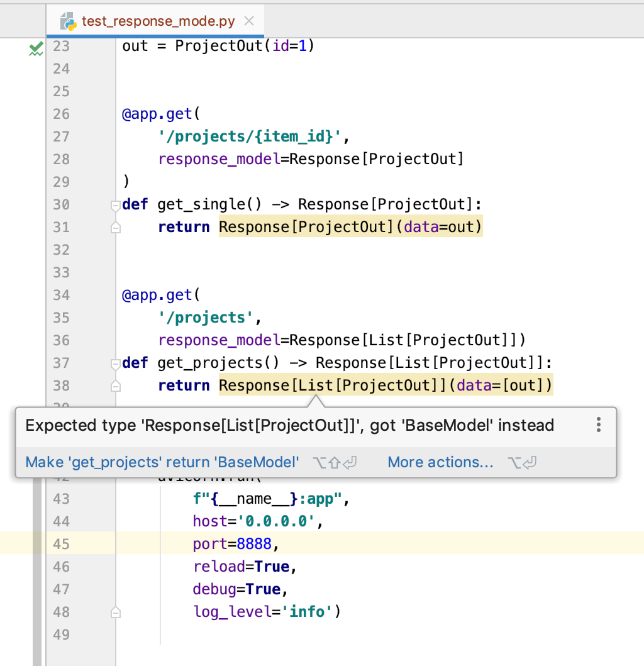Click the highlighted Response[List[ProjectOut]](data=[out]) expression
644x666 pixels.
pyautogui.click(x=386, y=386)
